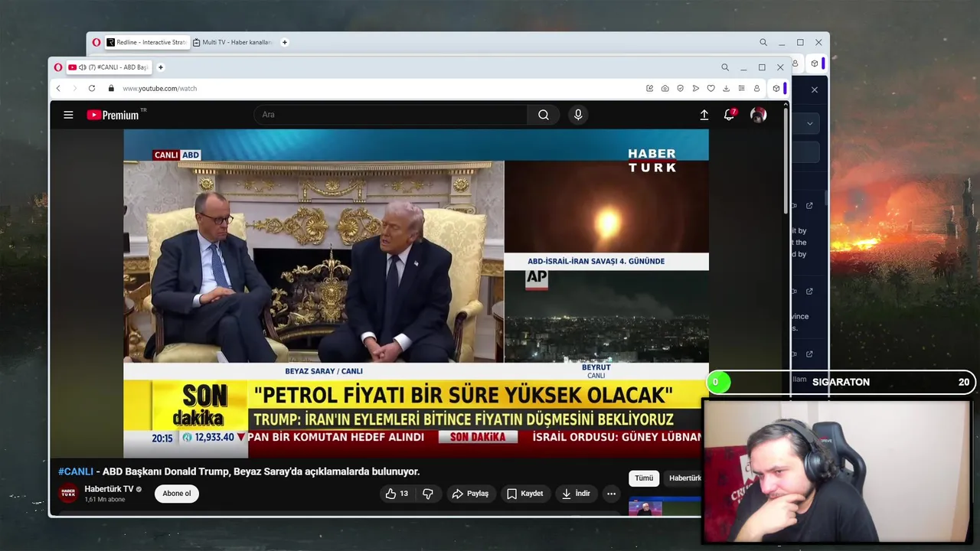This screenshot has width=980, height=551.
Task: Share the video via Paylaş
Action: point(470,494)
